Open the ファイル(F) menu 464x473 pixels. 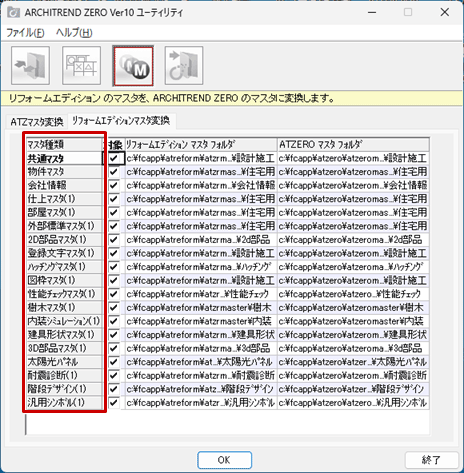pyautogui.click(x=25, y=33)
